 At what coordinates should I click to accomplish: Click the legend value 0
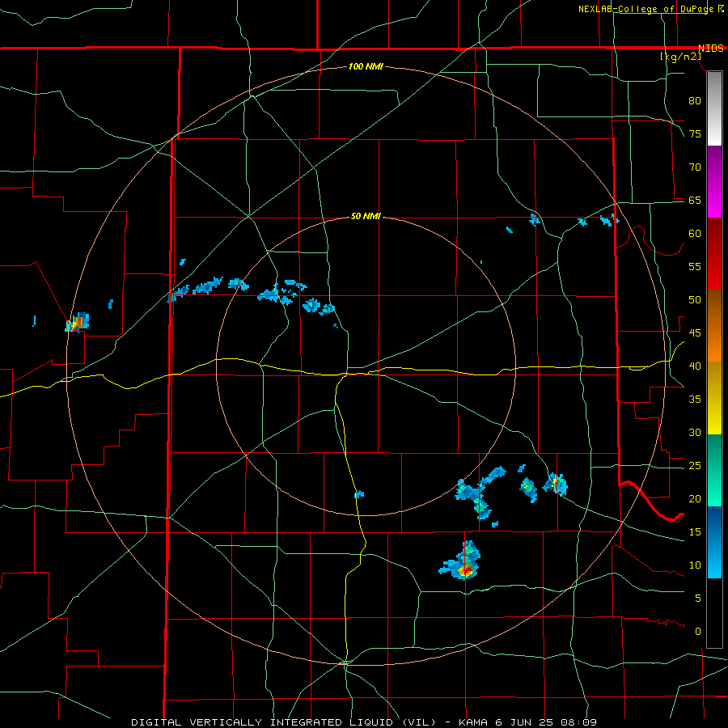(x=698, y=632)
